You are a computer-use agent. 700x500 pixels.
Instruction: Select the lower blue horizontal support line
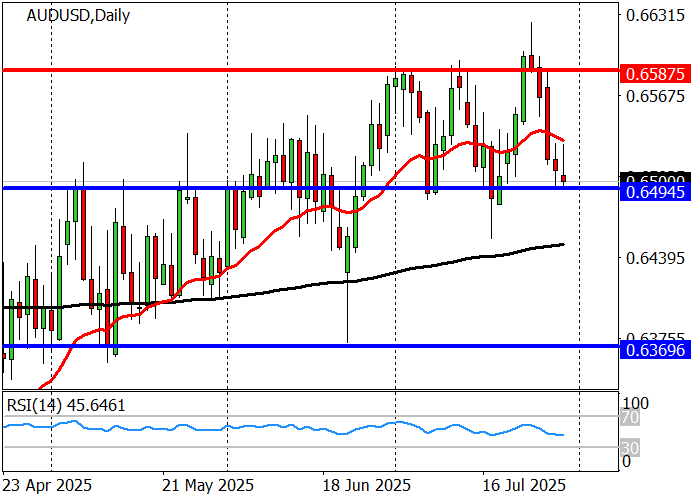pos(311,346)
